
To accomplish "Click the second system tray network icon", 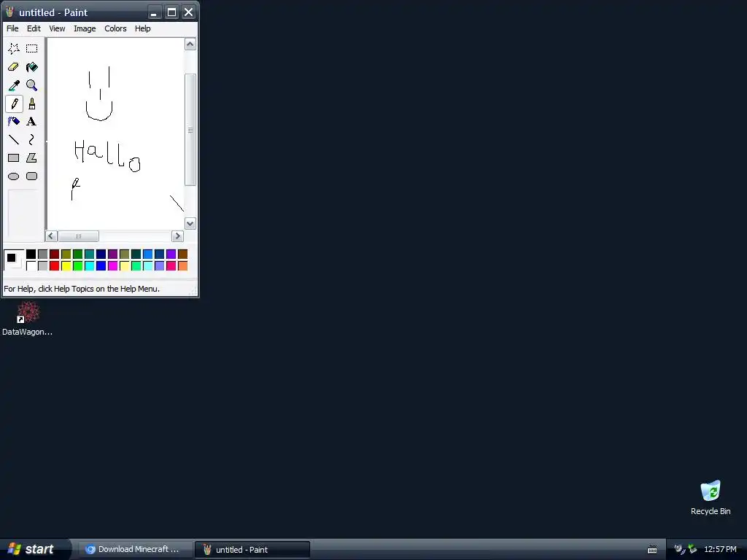I will (692, 550).
